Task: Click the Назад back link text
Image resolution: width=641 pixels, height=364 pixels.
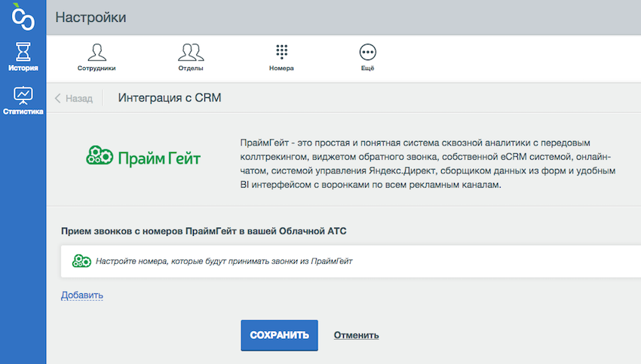Action: (x=79, y=99)
